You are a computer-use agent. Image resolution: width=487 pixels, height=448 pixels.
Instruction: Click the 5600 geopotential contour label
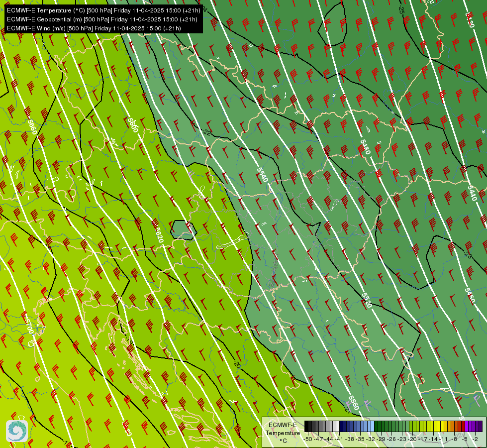click(x=133, y=125)
